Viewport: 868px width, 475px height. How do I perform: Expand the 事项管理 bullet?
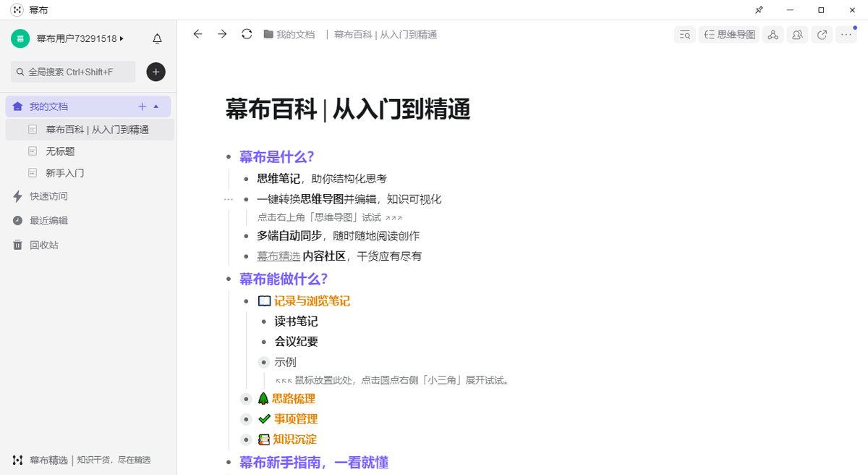pos(246,419)
